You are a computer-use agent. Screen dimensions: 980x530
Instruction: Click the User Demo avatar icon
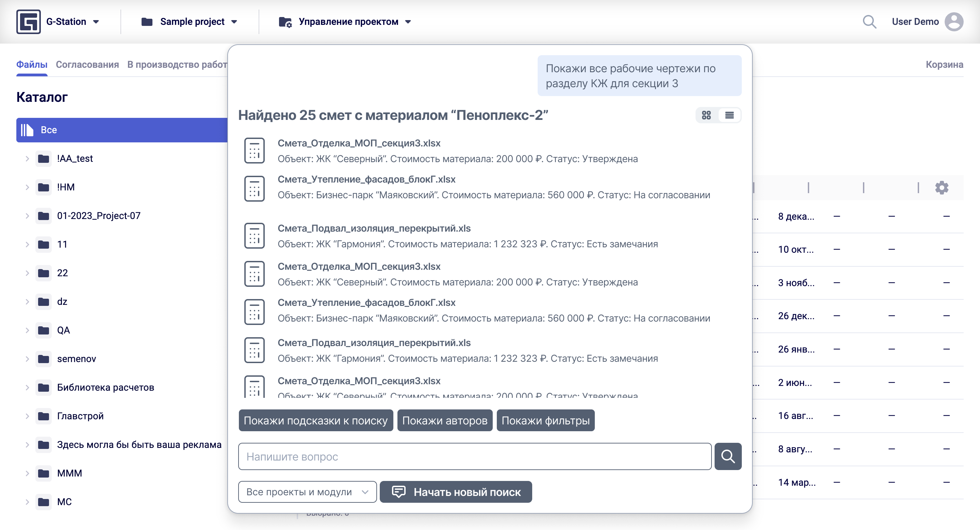tap(954, 22)
